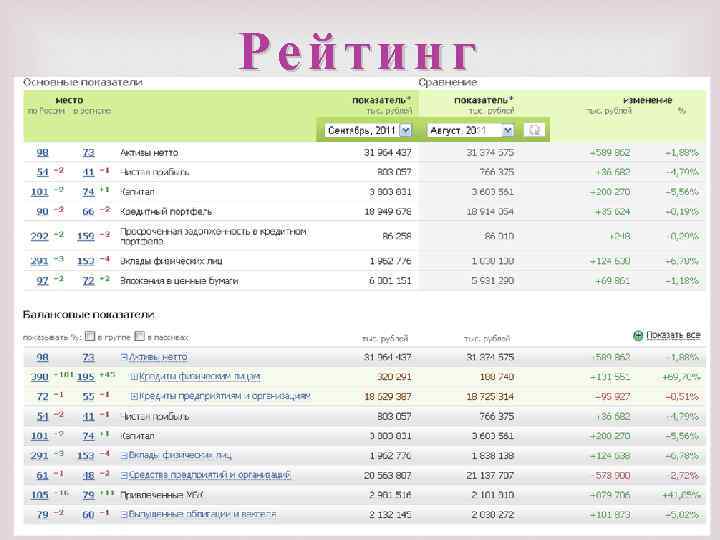Click rank 98 in the Основные показатели table
The image size is (720, 540).
(42, 152)
